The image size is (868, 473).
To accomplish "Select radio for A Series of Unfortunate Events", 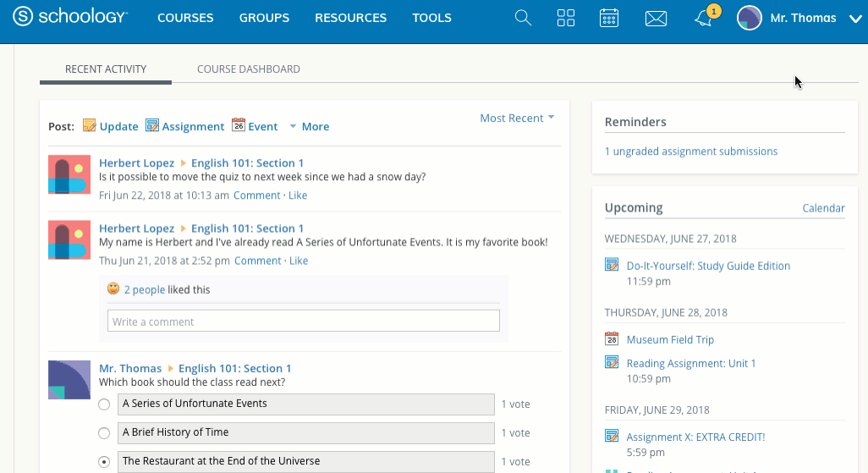I will (x=104, y=404).
